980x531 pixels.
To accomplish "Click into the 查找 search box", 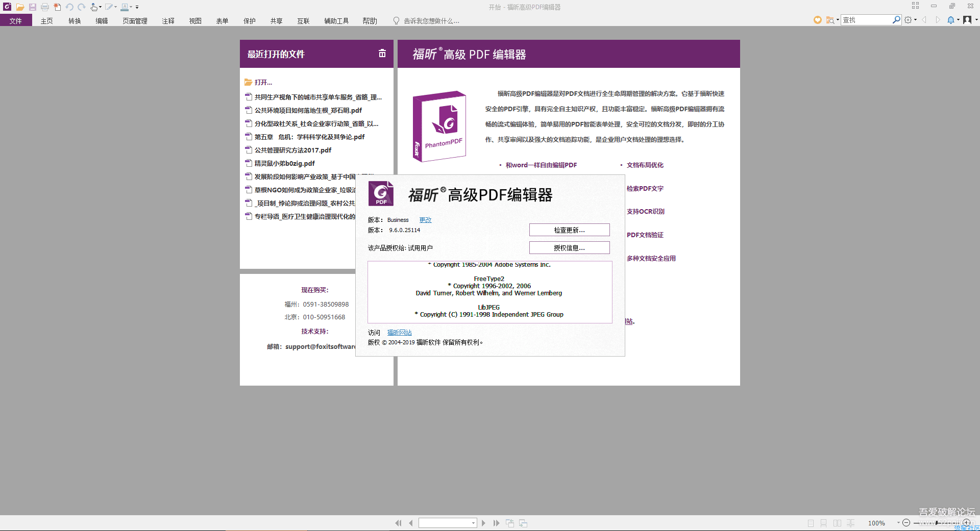I will coord(866,20).
